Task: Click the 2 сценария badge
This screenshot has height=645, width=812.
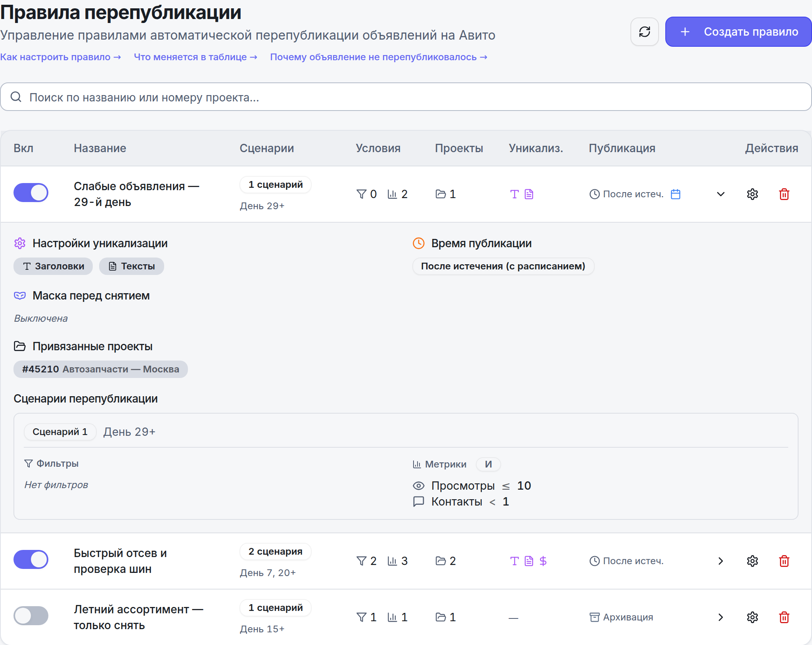Action: click(x=276, y=551)
